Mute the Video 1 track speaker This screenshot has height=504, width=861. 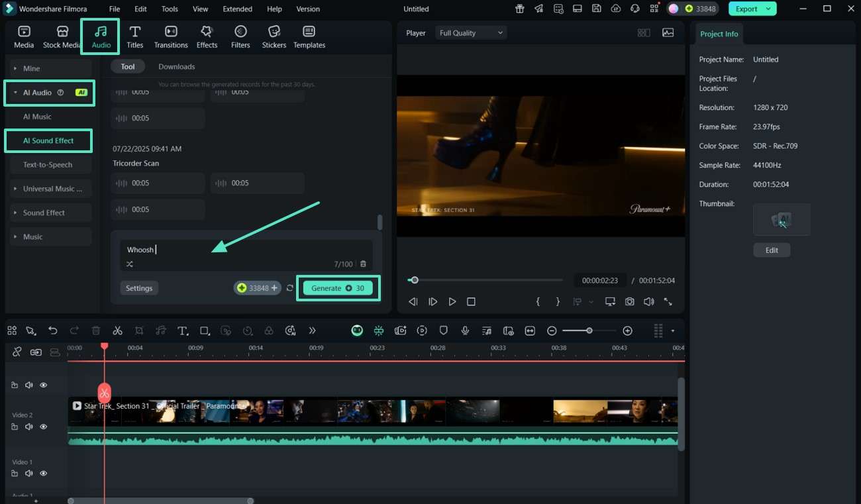pos(29,474)
